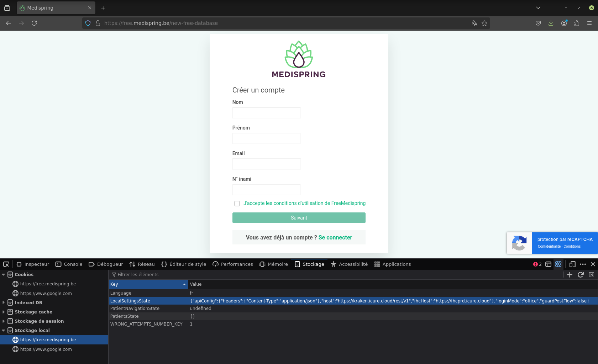Select the Stockage tab

click(309, 264)
